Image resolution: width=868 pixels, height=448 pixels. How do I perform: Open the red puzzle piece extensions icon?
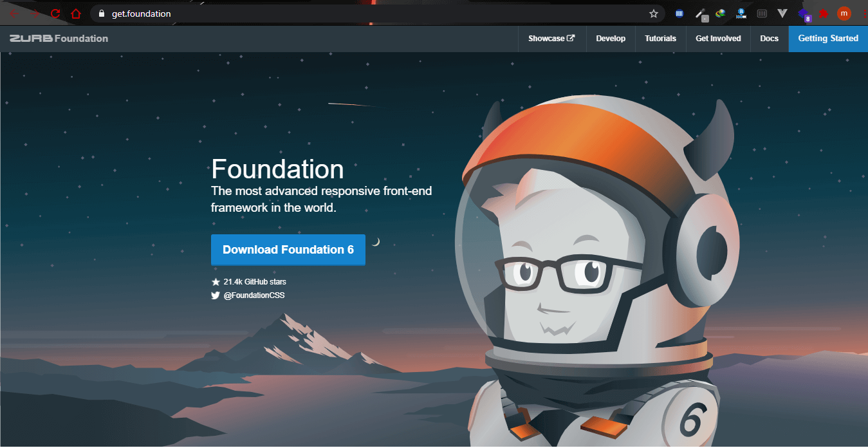pos(823,14)
